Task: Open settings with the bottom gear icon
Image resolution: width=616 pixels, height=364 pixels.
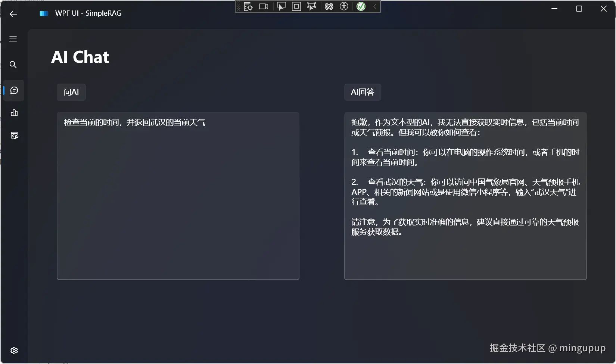Action: point(14,351)
